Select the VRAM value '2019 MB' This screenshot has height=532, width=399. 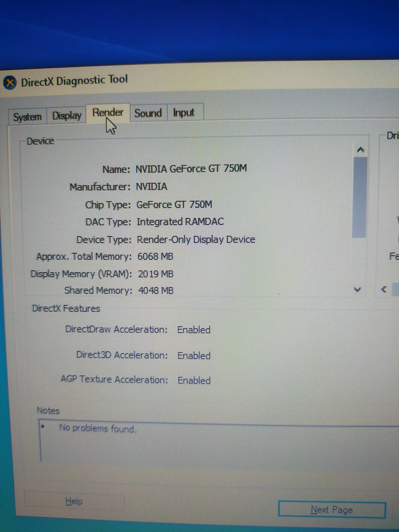(x=156, y=274)
